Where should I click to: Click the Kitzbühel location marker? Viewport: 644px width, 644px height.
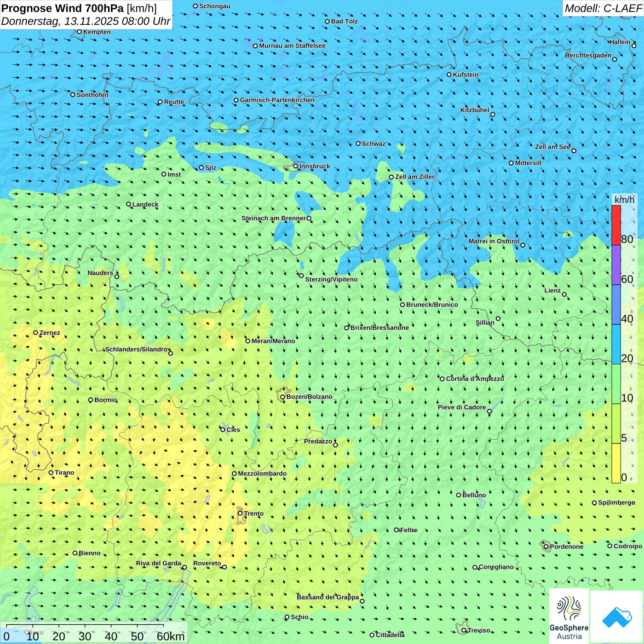493,115
